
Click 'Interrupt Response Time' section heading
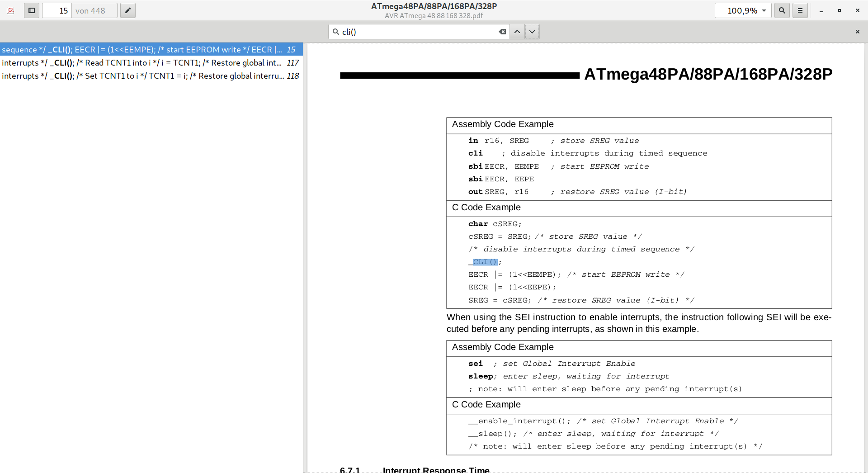point(436,469)
